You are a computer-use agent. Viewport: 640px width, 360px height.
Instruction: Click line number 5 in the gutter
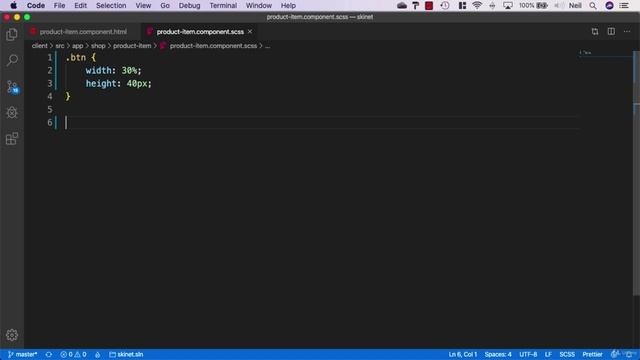50,109
